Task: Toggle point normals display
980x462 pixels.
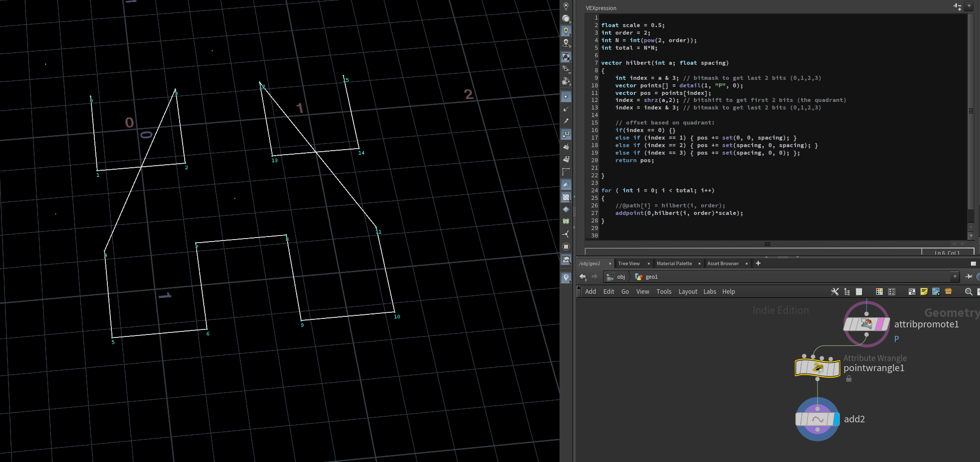Action: (566, 109)
